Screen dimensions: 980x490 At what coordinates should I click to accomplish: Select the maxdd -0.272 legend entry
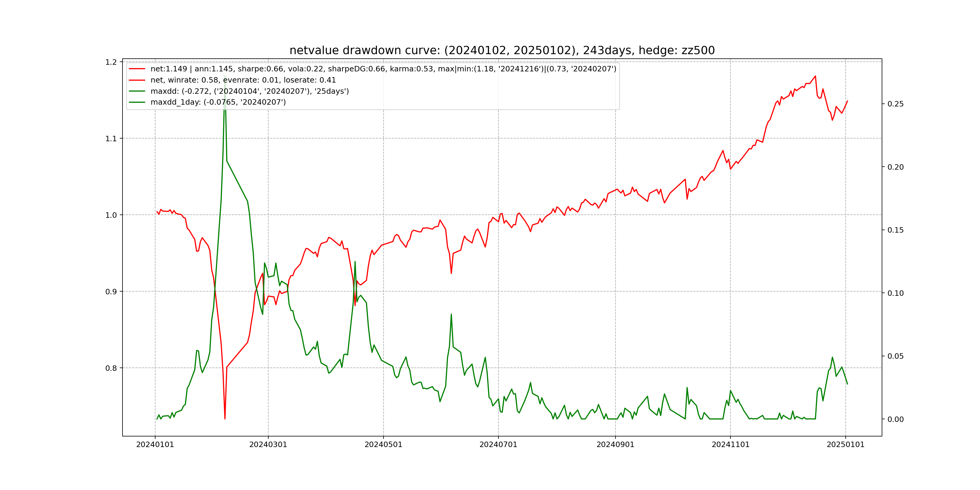point(250,91)
